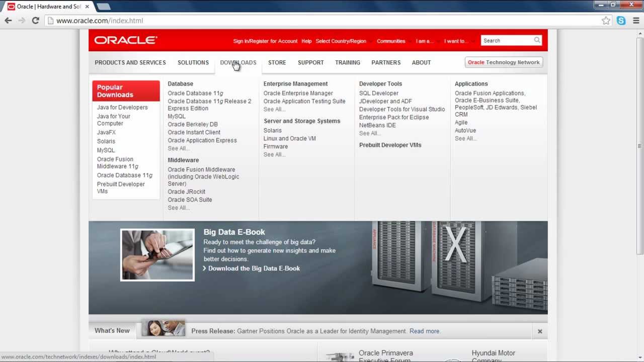
Task: Open the Downloads menu
Action: [x=238, y=62]
